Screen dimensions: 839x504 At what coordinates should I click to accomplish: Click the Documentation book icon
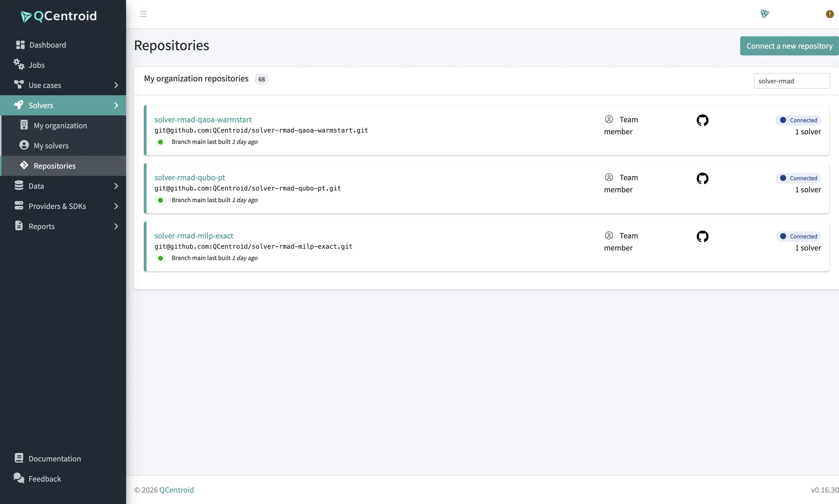tap(19, 458)
